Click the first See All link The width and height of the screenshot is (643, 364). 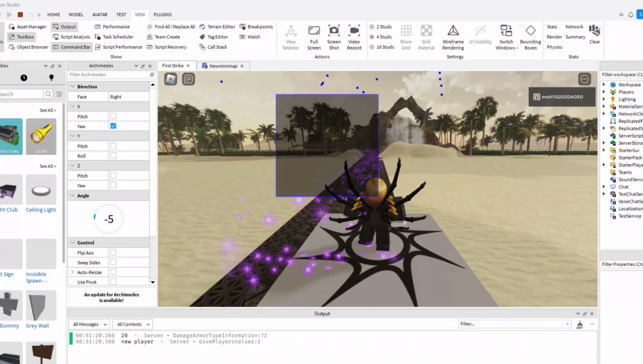click(48, 111)
